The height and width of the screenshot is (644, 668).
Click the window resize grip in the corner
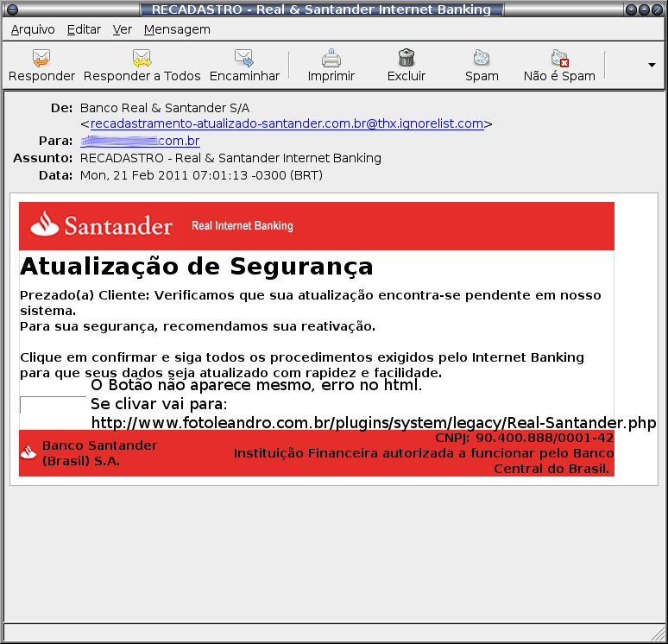click(x=659, y=635)
